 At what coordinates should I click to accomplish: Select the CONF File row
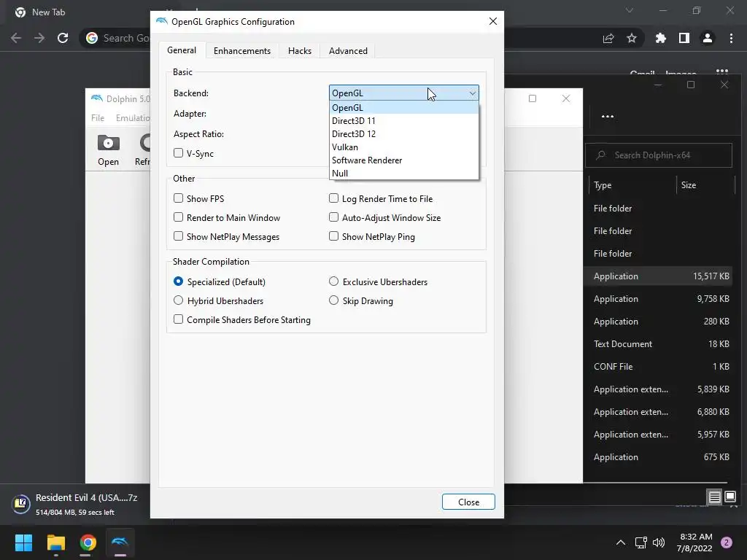click(x=659, y=367)
